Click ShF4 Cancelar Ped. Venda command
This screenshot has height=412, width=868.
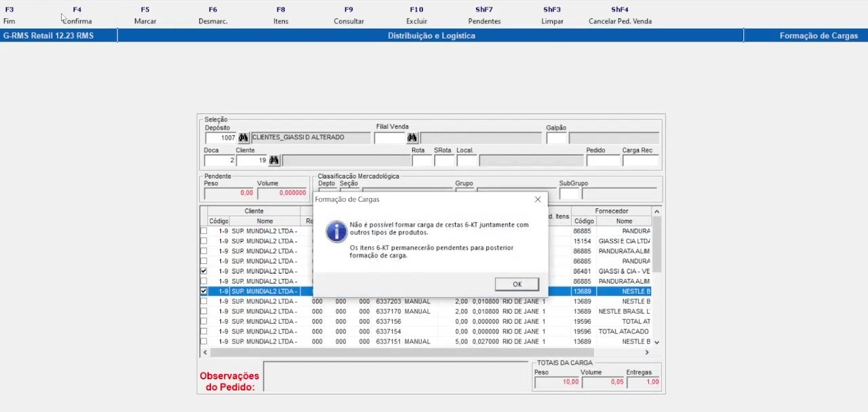(x=620, y=16)
